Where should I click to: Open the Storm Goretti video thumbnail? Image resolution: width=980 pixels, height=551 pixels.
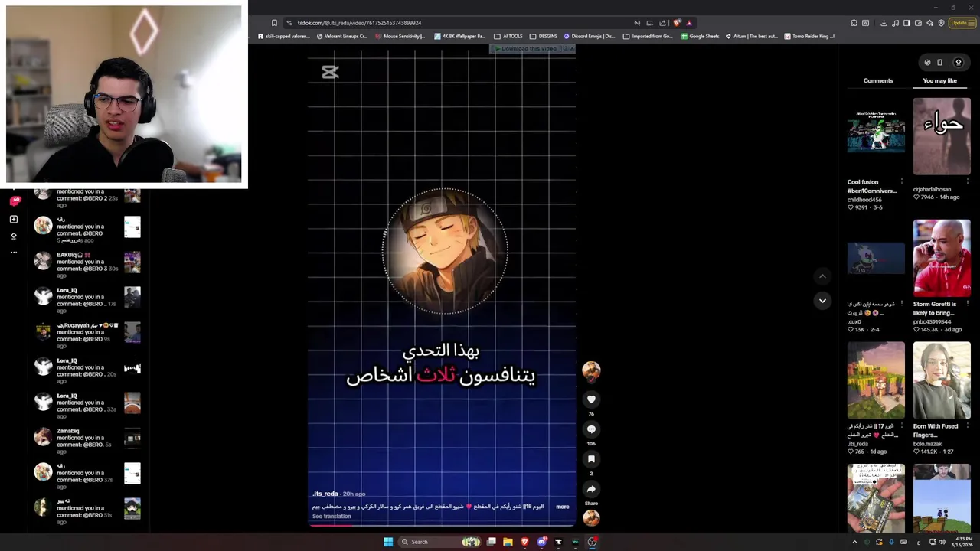942,259
